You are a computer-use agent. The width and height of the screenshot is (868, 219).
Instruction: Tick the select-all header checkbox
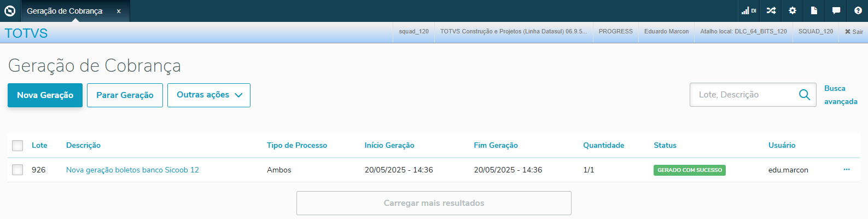coord(18,146)
